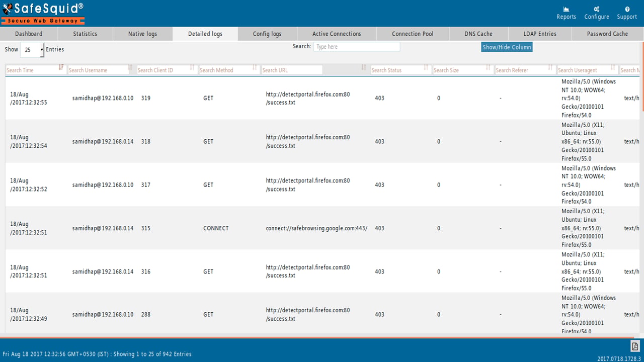Switch to the Dashboard tab
The width and height of the screenshot is (644, 362).
tap(29, 34)
